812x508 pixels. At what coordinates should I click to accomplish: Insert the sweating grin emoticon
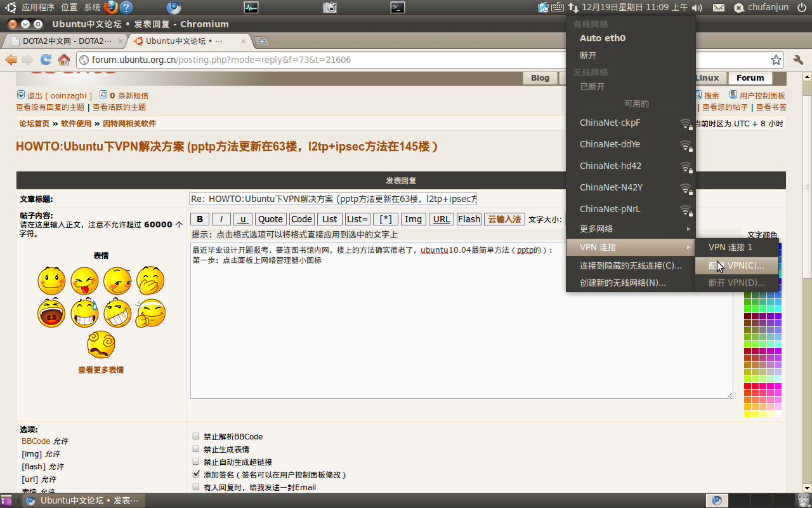point(84,312)
